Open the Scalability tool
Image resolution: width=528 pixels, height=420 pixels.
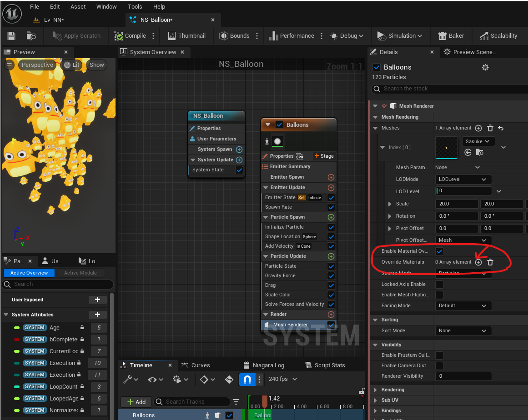[x=499, y=35]
